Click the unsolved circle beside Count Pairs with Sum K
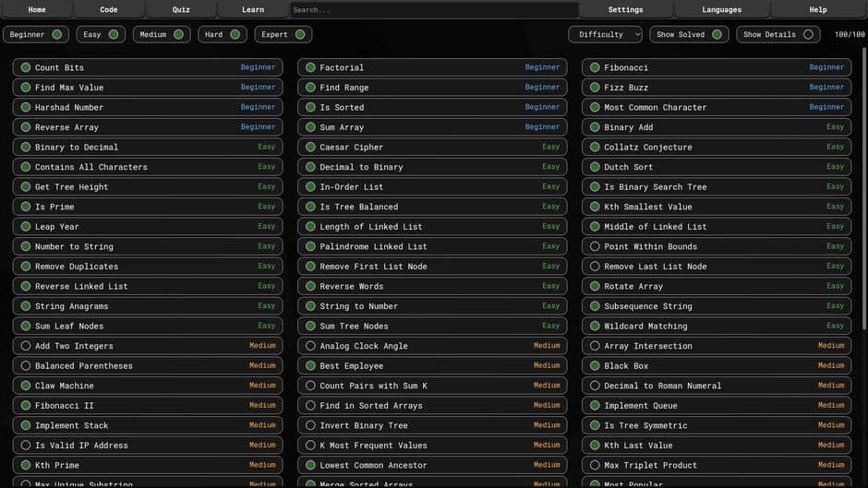 tap(310, 386)
